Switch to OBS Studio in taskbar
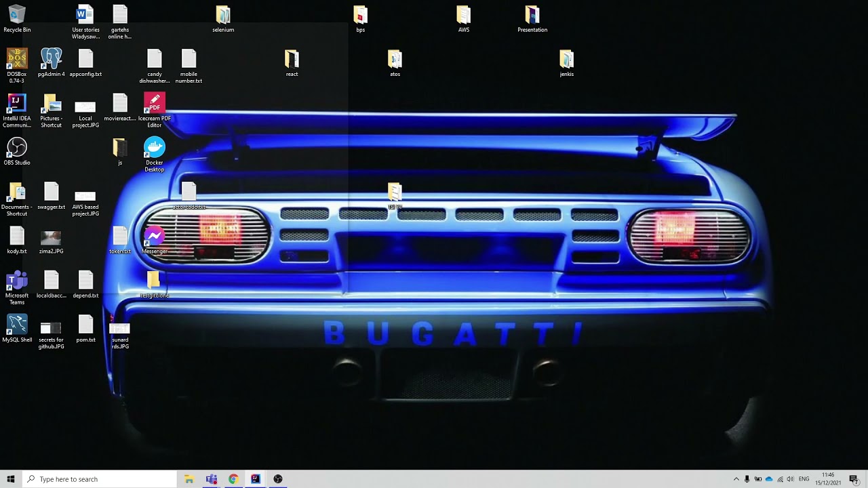This screenshot has height=488, width=868. tap(278, 479)
